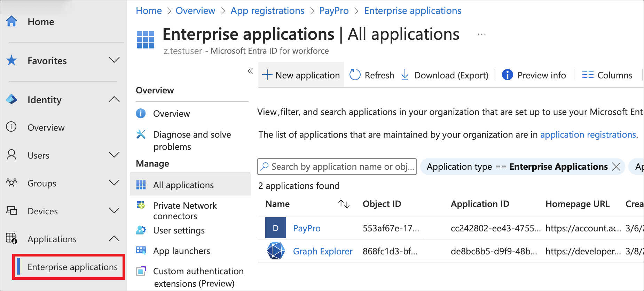Click the Refresh button label
Image resolution: width=644 pixels, height=291 pixels.
[x=379, y=75]
